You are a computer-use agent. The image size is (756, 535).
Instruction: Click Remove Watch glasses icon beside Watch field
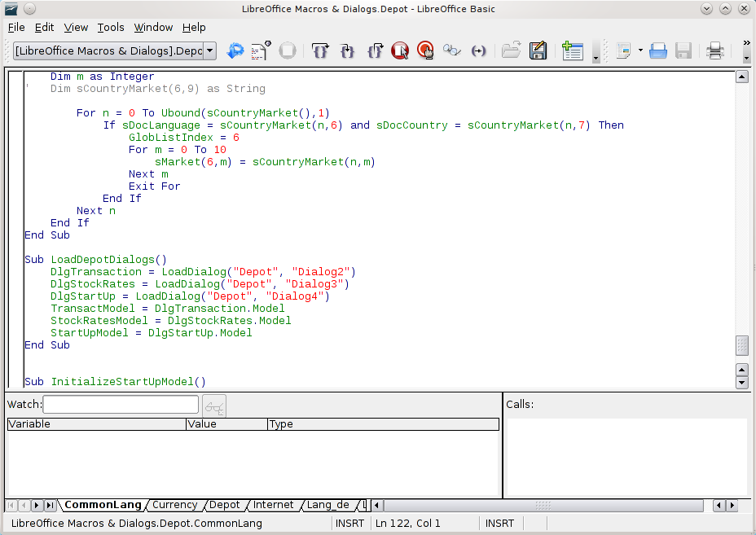point(214,406)
